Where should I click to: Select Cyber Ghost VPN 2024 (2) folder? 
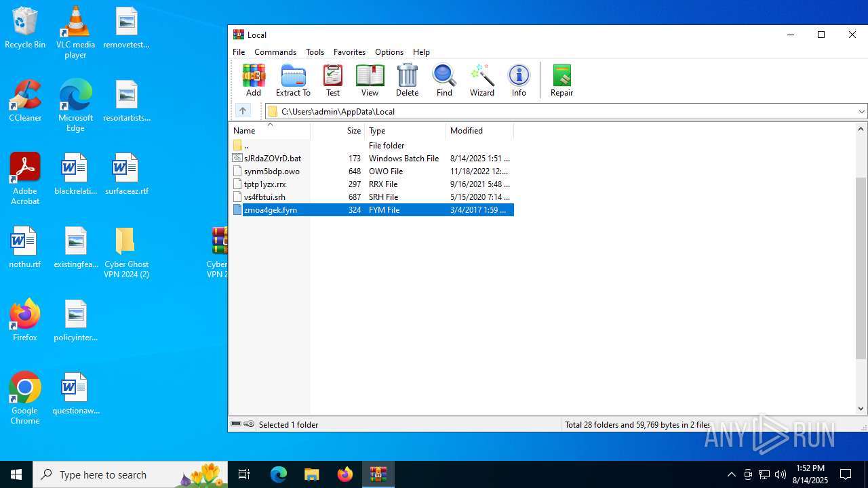coord(126,252)
